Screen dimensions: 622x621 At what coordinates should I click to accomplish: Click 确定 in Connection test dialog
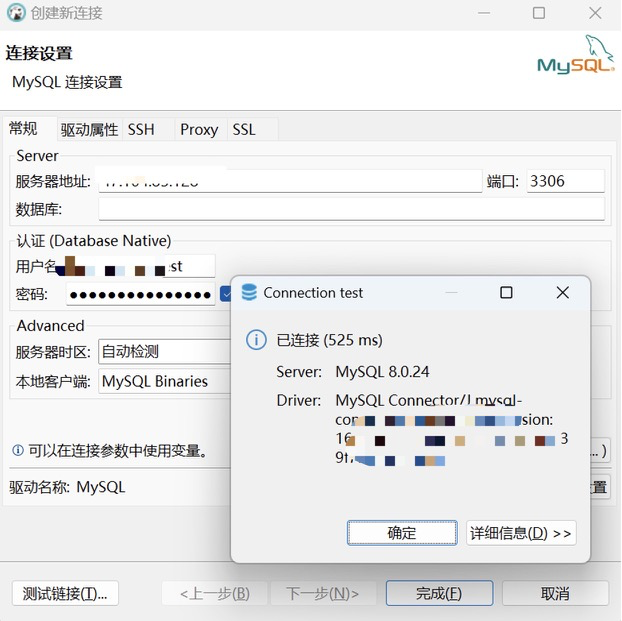coord(402,533)
